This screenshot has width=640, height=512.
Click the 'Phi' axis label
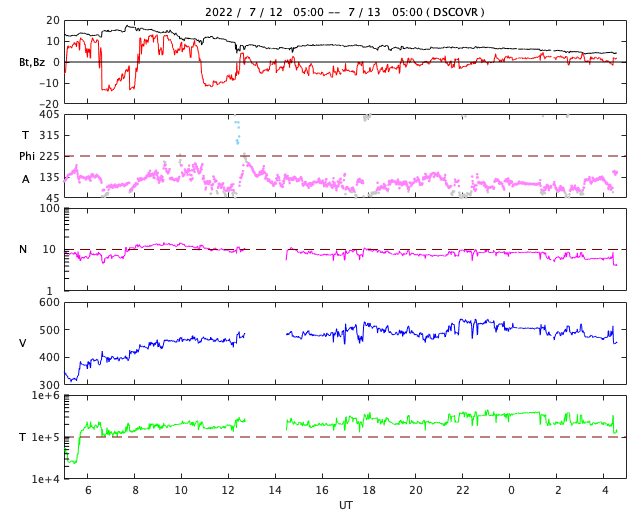[x=27, y=156]
